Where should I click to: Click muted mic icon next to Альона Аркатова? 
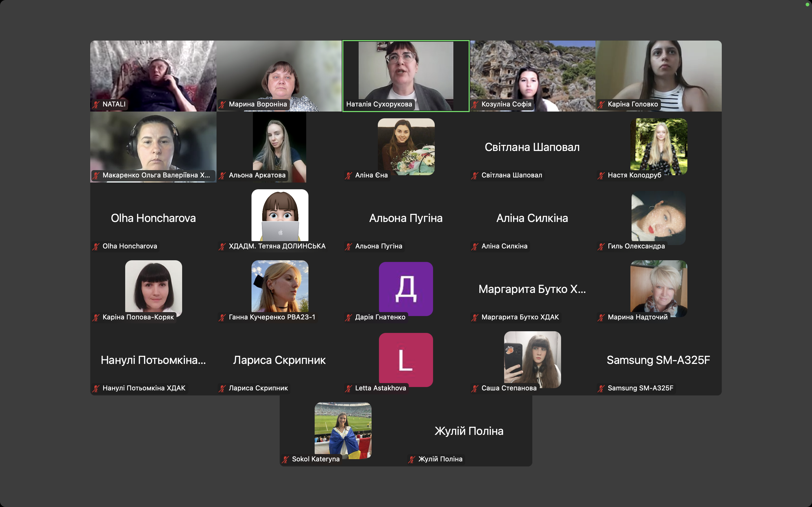click(x=222, y=175)
